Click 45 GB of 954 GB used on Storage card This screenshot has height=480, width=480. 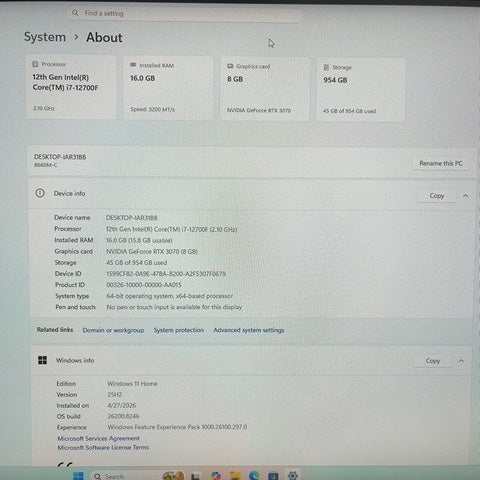(x=349, y=111)
